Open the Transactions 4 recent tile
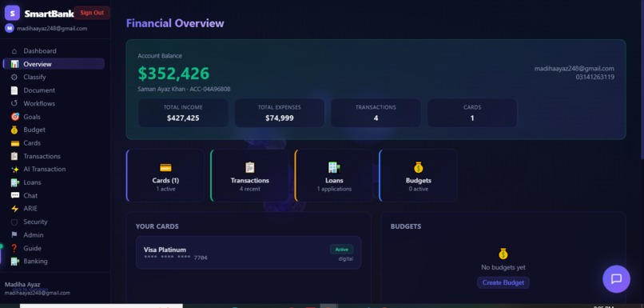The image size is (644, 308). pyautogui.click(x=250, y=175)
